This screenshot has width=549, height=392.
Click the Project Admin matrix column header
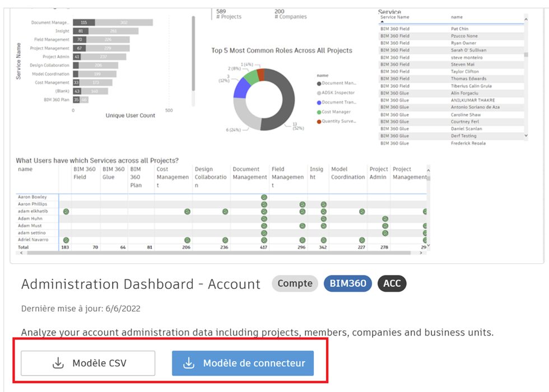(379, 173)
